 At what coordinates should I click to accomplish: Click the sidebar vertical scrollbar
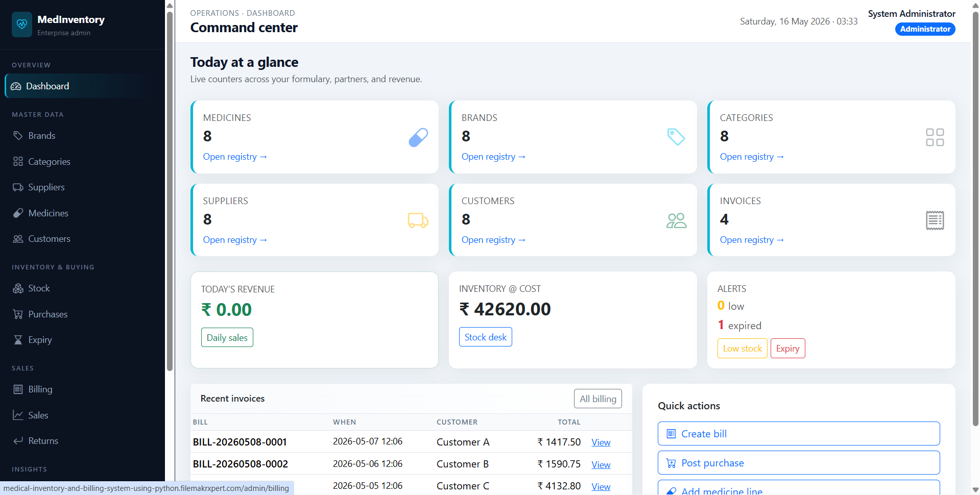170,191
